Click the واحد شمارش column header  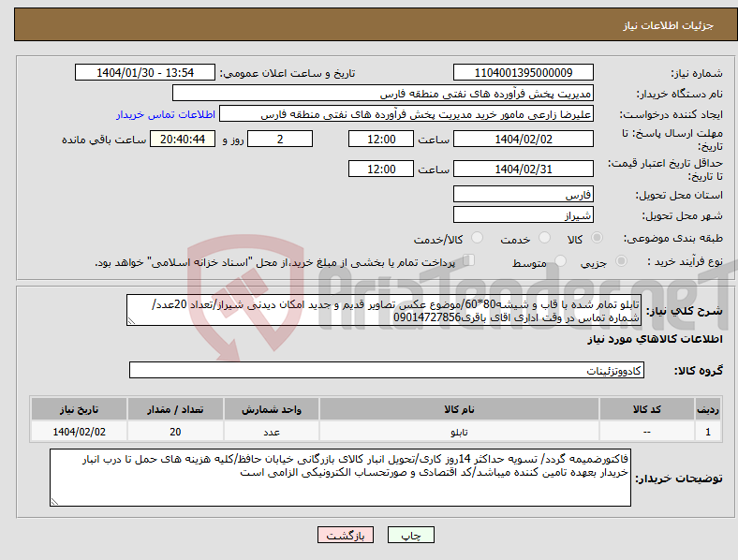(x=272, y=409)
